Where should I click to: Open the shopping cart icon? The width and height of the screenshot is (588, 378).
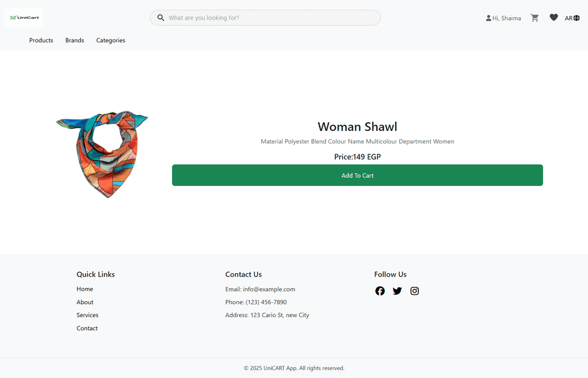click(x=535, y=18)
